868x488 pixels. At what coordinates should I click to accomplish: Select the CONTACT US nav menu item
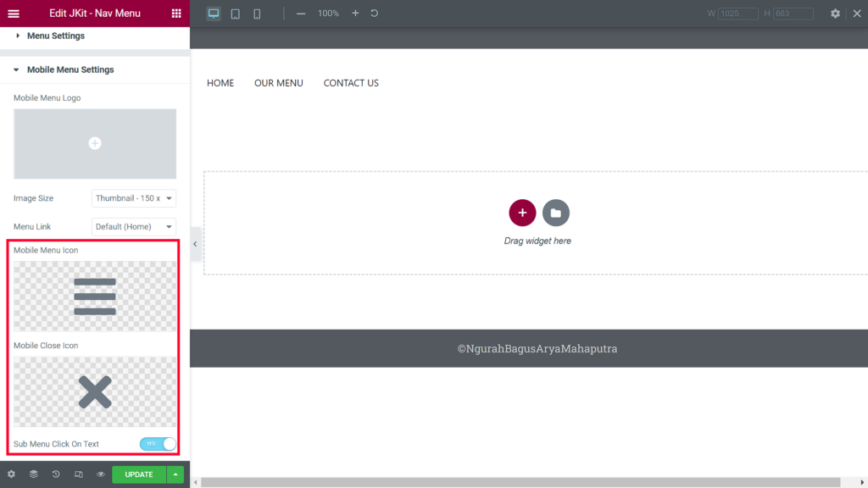(350, 82)
